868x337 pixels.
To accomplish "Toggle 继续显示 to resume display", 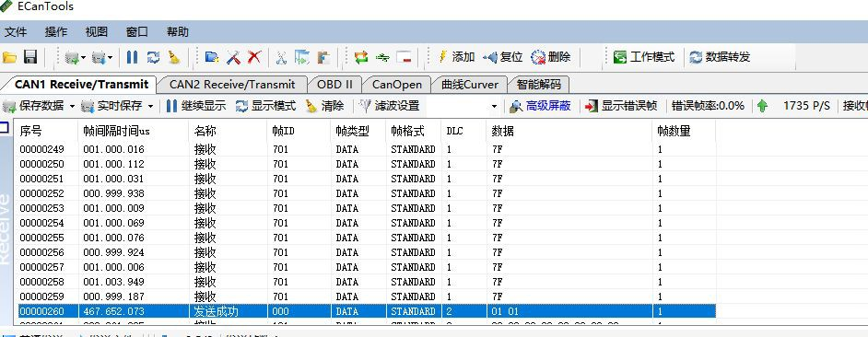I will pyautogui.click(x=196, y=106).
